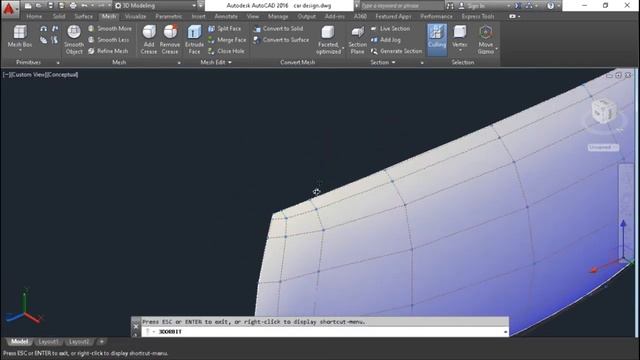Open the 3D Modeling workspace dropdown
Screen dimensions: 640x360
[x=194, y=6]
